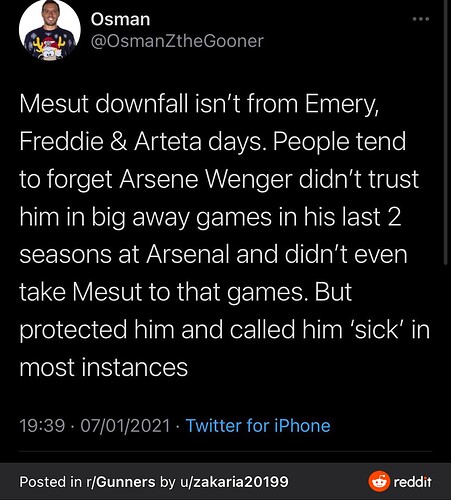451x500 pixels.
Task: Click the display name Osman
Action: [x=120, y=19]
